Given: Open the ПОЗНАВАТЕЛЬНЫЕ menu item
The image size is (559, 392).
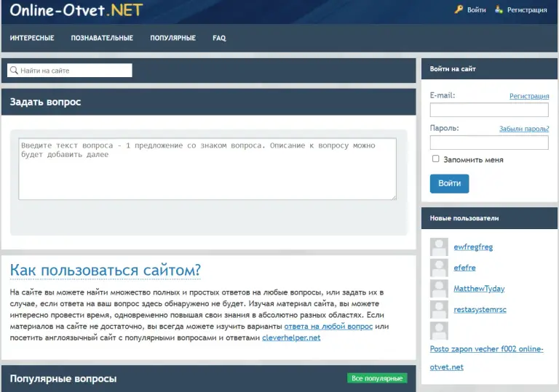Looking at the screenshot, I should point(102,38).
